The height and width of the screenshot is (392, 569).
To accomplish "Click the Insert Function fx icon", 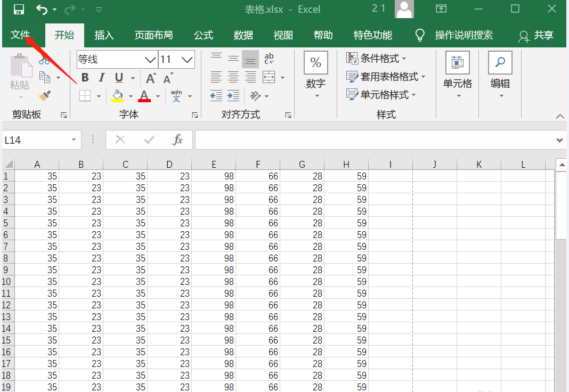I will (178, 140).
